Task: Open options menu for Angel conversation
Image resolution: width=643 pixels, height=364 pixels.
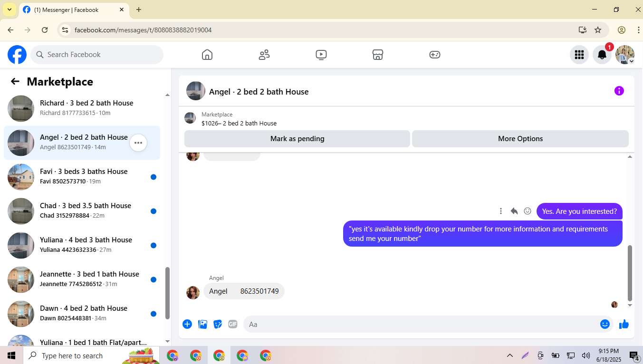Action: click(138, 143)
